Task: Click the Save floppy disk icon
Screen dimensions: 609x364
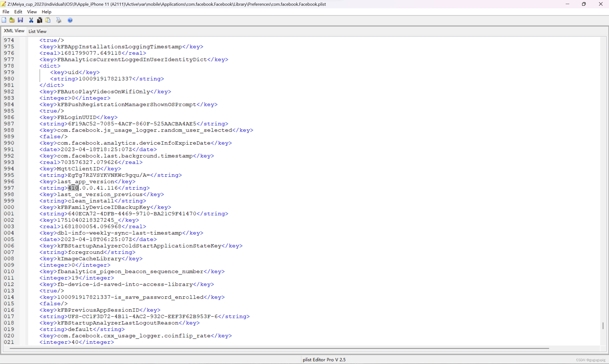Action: [x=20, y=20]
